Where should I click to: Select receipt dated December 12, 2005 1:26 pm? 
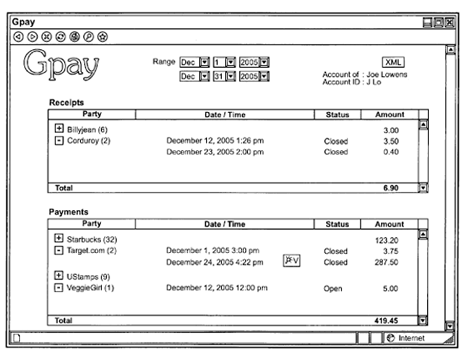tap(215, 141)
